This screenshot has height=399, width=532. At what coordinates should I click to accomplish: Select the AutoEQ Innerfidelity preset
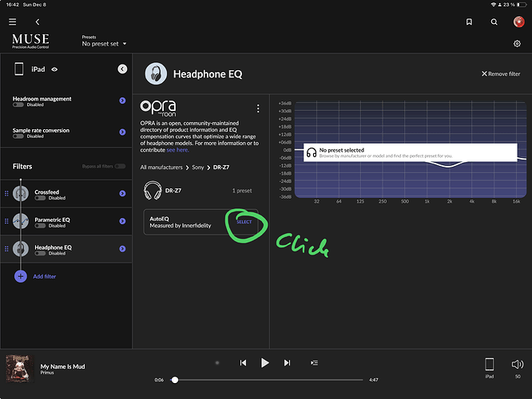[x=244, y=222]
